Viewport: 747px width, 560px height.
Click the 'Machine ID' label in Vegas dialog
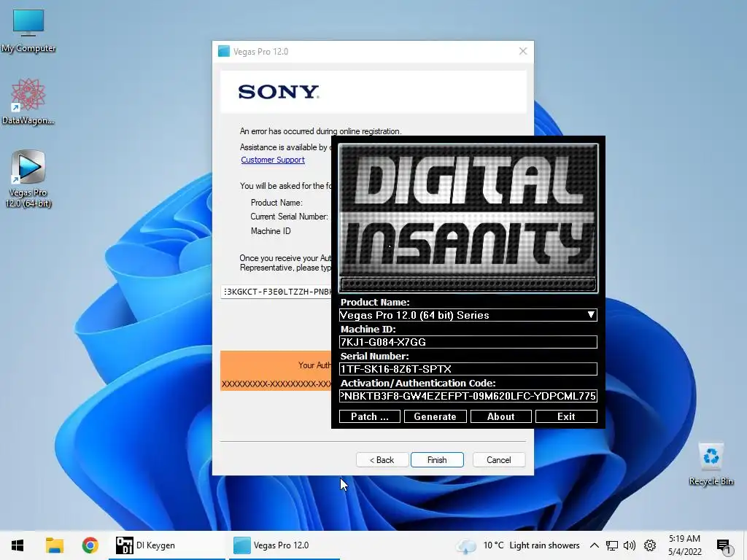[271, 231]
